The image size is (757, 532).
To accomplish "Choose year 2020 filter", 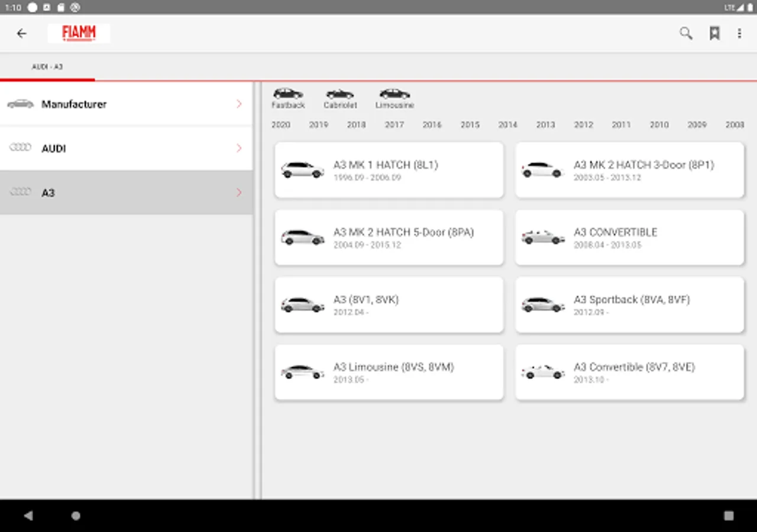I will point(281,125).
